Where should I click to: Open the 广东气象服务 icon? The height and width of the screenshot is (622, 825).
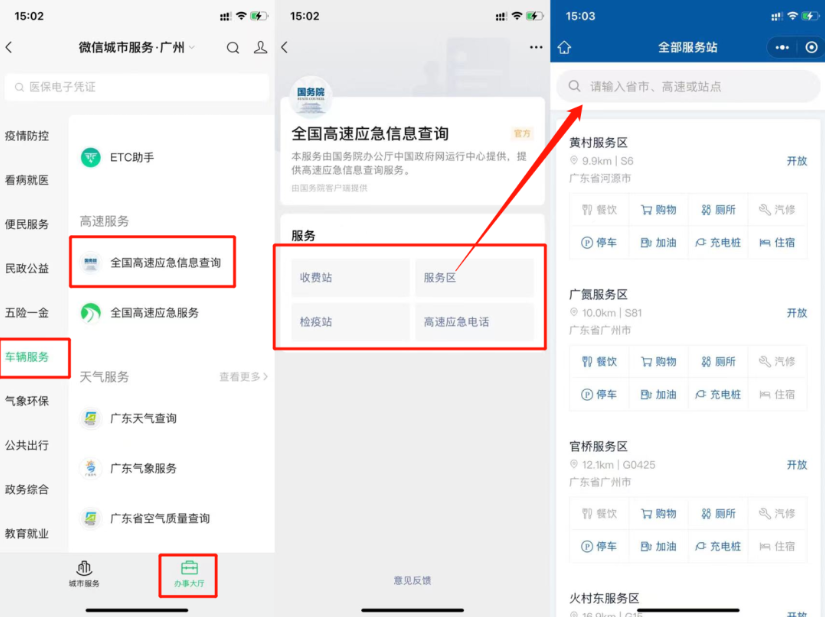click(90, 468)
